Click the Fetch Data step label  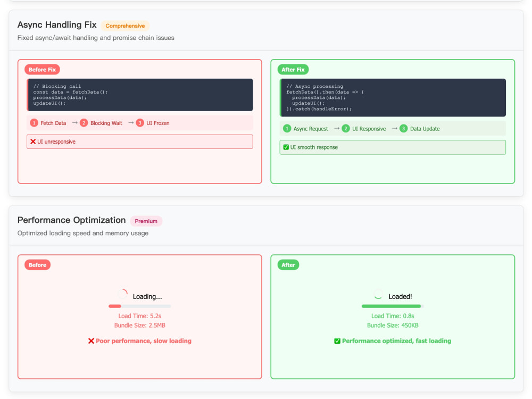tap(53, 123)
